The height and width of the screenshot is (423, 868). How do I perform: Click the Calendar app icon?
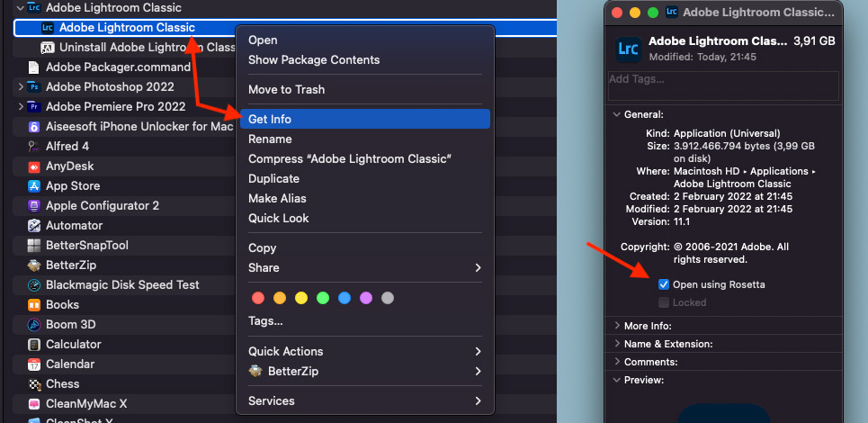(x=34, y=364)
